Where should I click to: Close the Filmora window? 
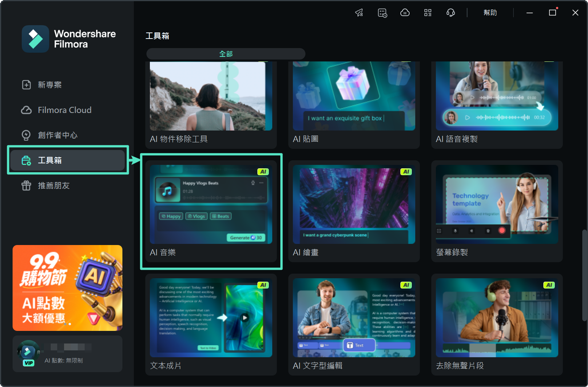point(575,13)
